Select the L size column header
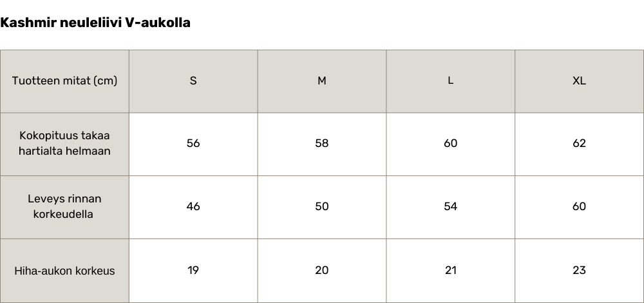644x303 pixels. (x=451, y=81)
